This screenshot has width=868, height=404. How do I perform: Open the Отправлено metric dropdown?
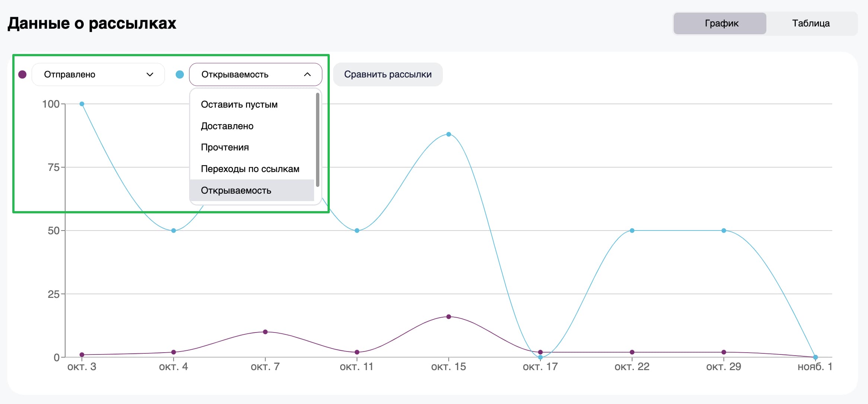[x=98, y=74]
